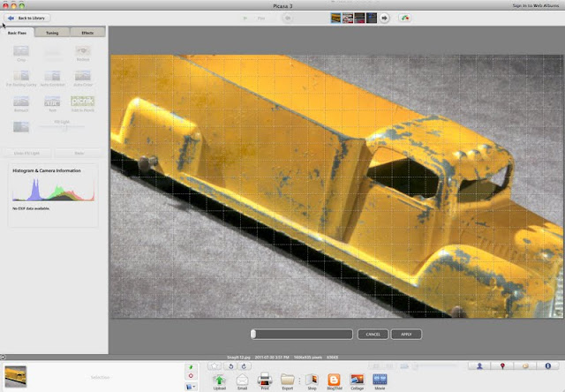The image size is (565, 392).
Task: Select the Basic Fixes tab
Action: (x=18, y=33)
